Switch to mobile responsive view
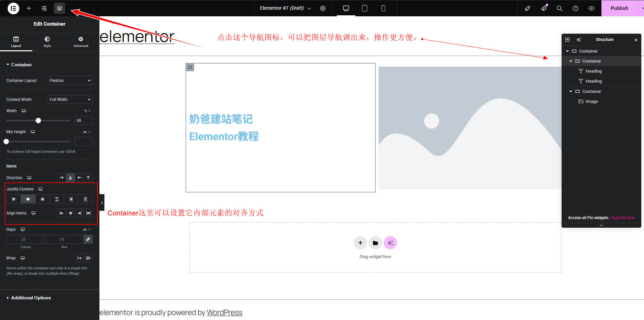Image resolution: width=644 pixels, height=320 pixels. (383, 8)
